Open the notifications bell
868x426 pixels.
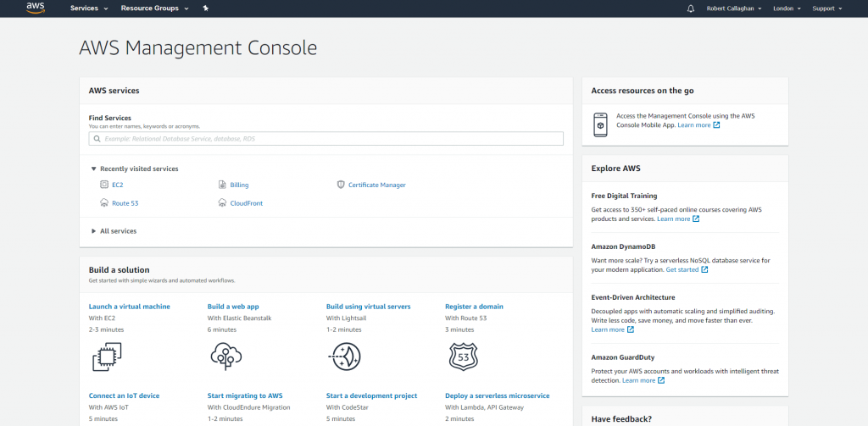click(x=690, y=8)
